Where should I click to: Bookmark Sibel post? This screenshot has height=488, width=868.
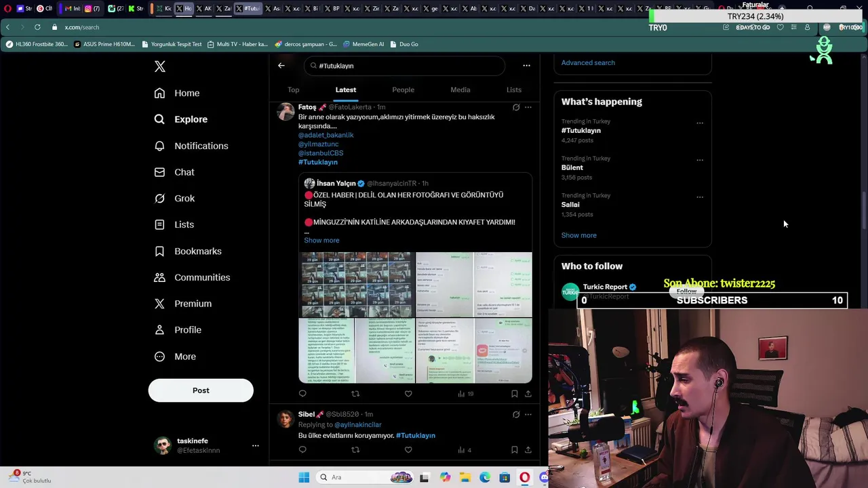[515, 449]
